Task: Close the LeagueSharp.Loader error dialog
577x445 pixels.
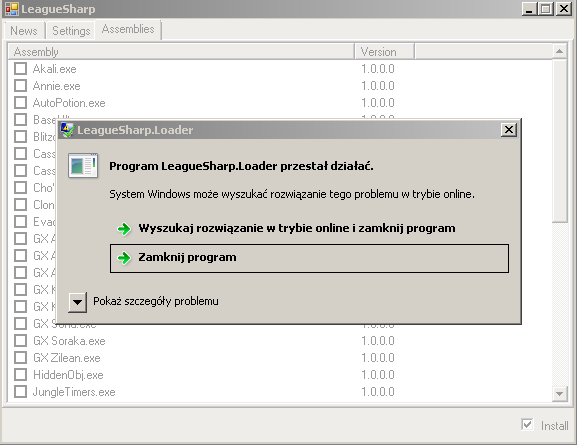Action: [x=509, y=130]
